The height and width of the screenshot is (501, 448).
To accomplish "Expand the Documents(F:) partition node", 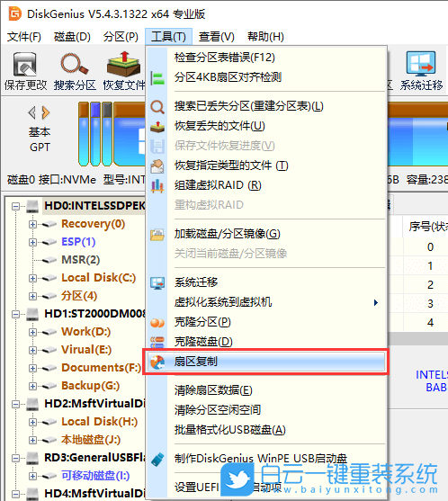I will click(32, 368).
